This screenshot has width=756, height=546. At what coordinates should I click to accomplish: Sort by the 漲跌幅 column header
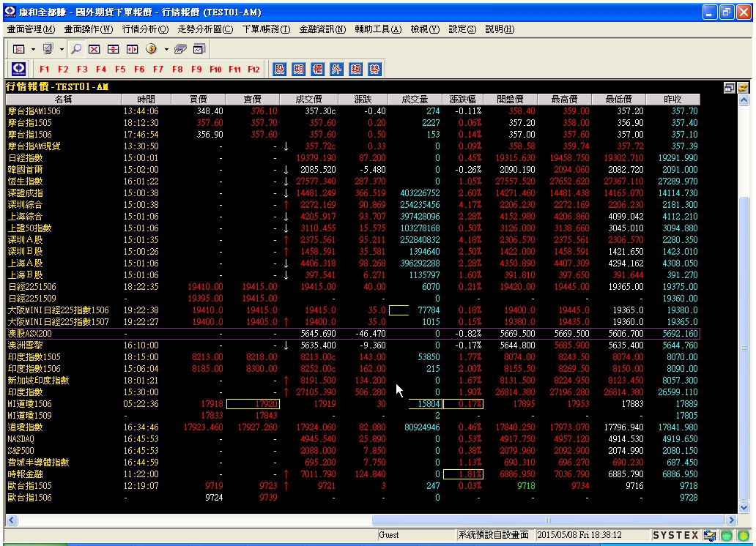(x=462, y=100)
